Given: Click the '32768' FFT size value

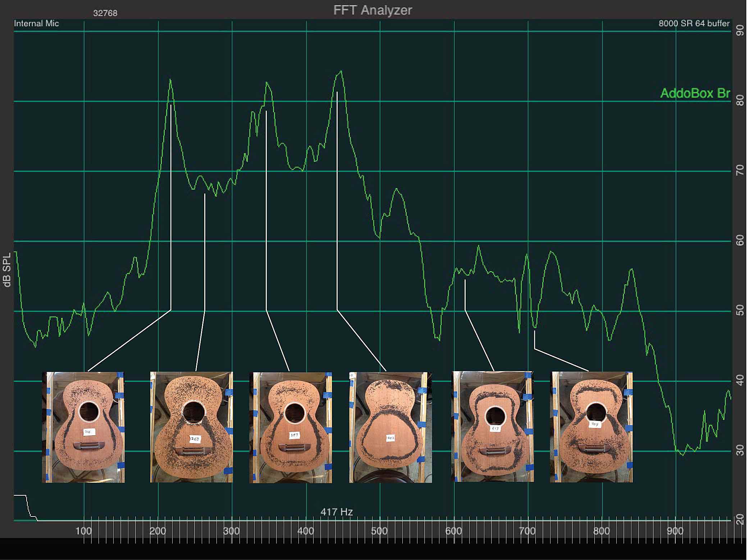Looking at the screenshot, I should pyautogui.click(x=105, y=13).
